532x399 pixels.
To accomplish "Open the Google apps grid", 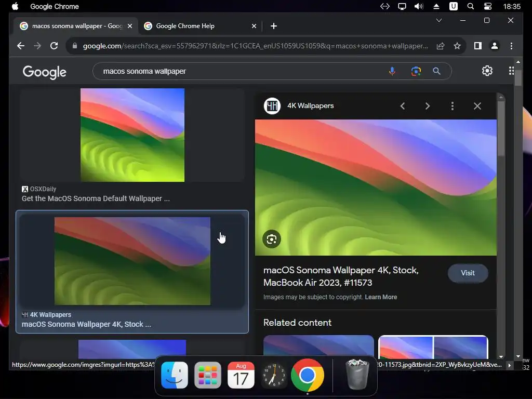I will pyautogui.click(x=511, y=71).
